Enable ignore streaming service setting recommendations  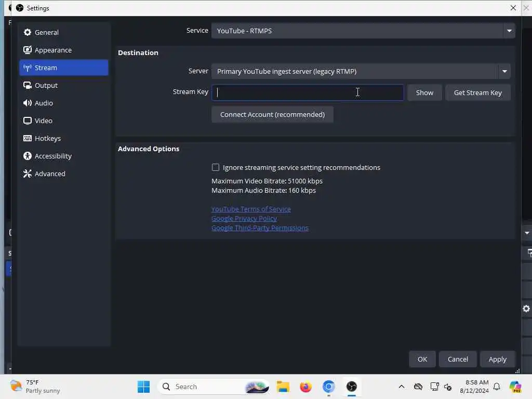[x=216, y=167]
